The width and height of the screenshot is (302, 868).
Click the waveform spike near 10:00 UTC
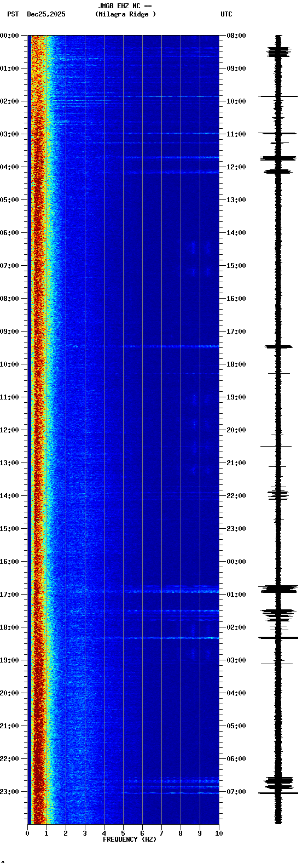coord(278,96)
